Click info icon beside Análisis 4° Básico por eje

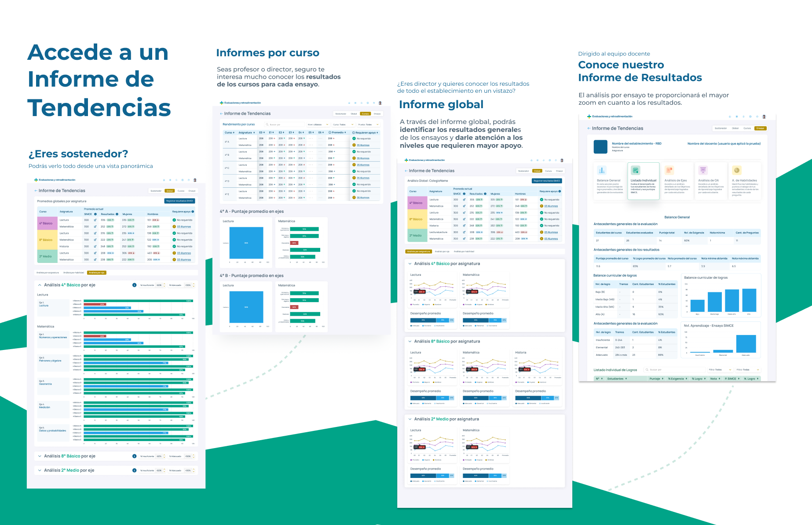click(x=134, y=285)
